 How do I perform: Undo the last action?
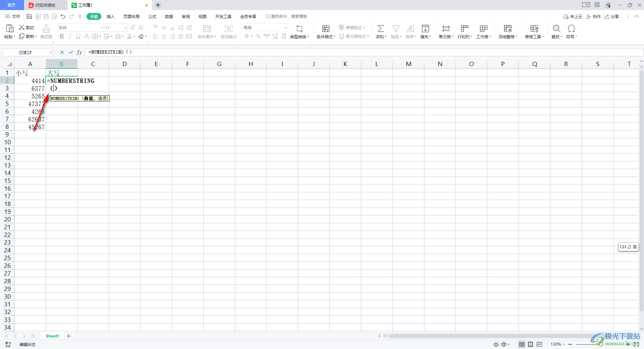[63, 16]
